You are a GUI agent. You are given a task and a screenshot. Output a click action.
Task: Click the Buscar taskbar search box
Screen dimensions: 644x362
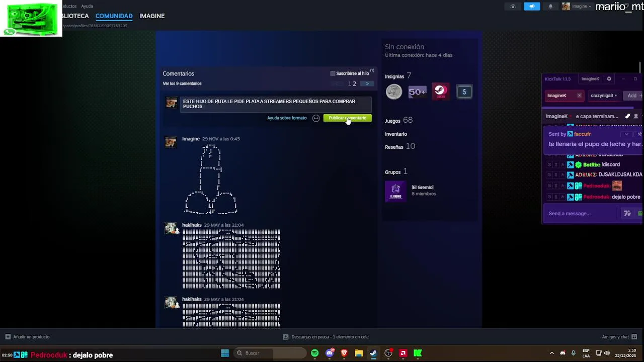(270, 353)
